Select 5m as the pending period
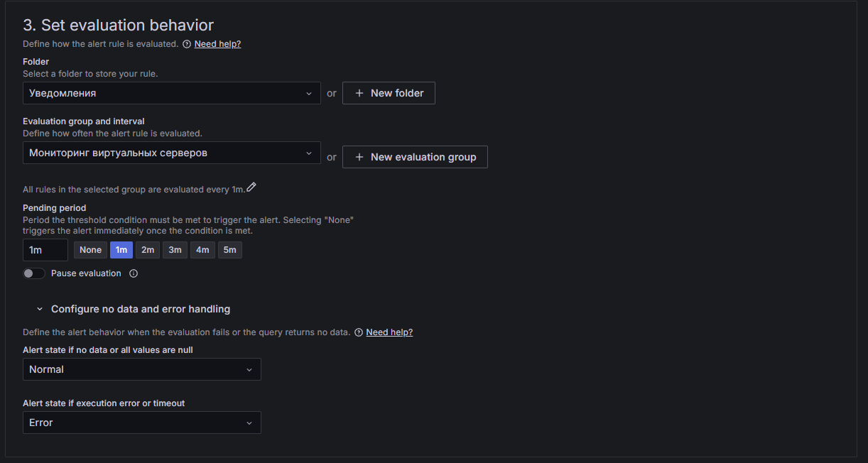 (x=229, y=249)
